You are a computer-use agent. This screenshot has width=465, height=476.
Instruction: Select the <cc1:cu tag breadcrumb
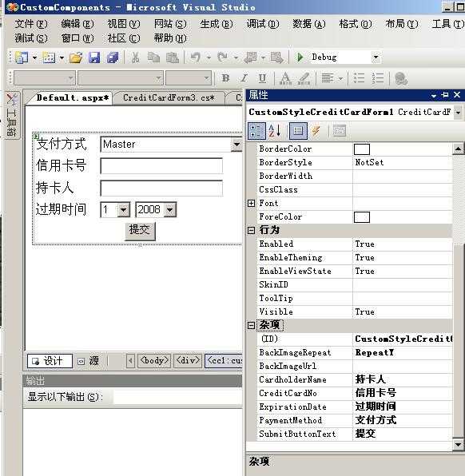coord(224,361)
